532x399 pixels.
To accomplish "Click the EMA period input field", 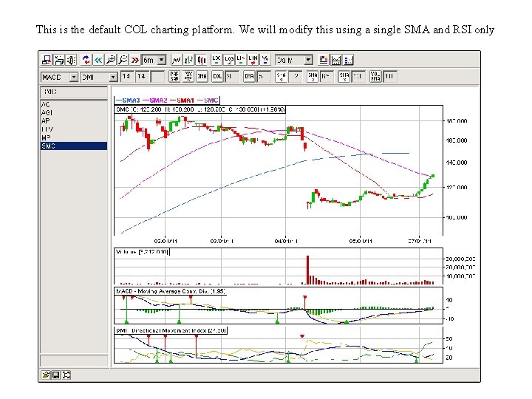I will click(x=263, y=77).
